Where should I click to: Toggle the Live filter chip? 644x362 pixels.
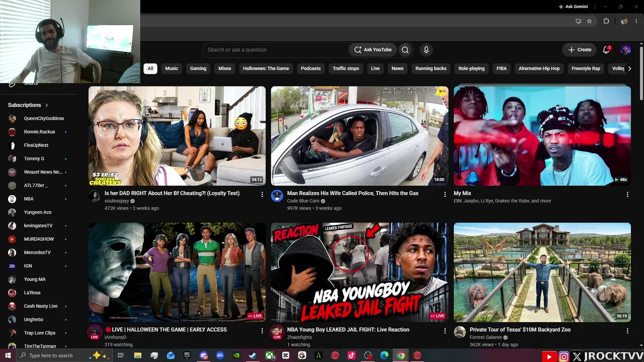point(375,68)
